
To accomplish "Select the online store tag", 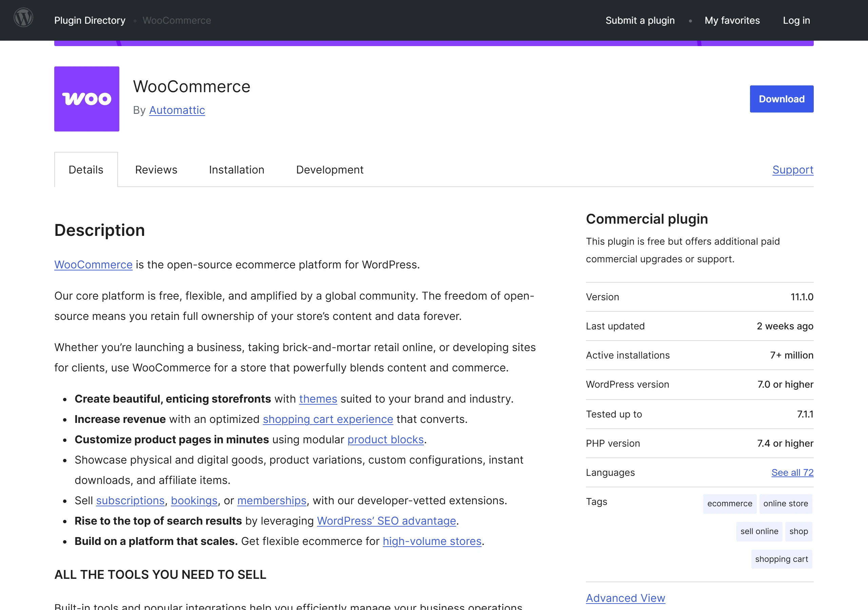I will (785, 504).
